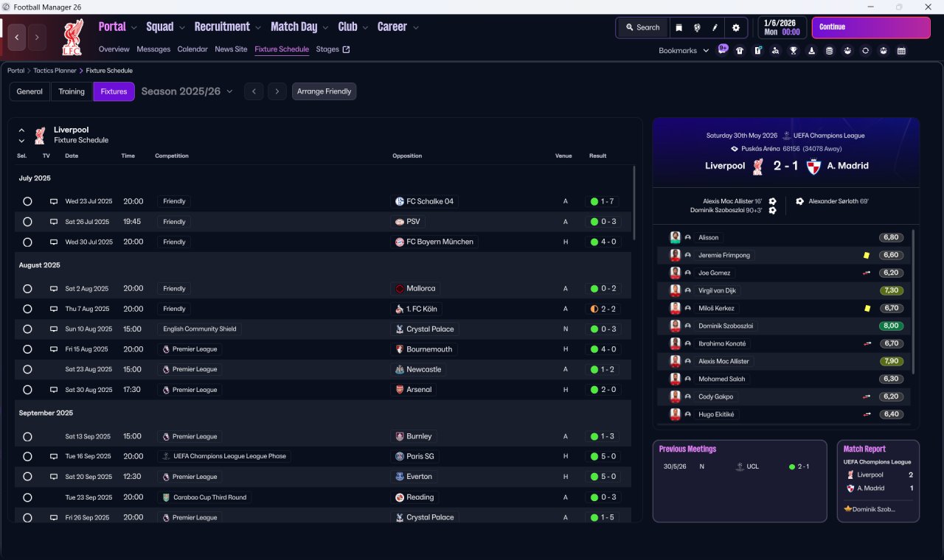Click the shirt icon in bookmarks bar
This screenshot has width=944, height=560.
coord(740,51)
